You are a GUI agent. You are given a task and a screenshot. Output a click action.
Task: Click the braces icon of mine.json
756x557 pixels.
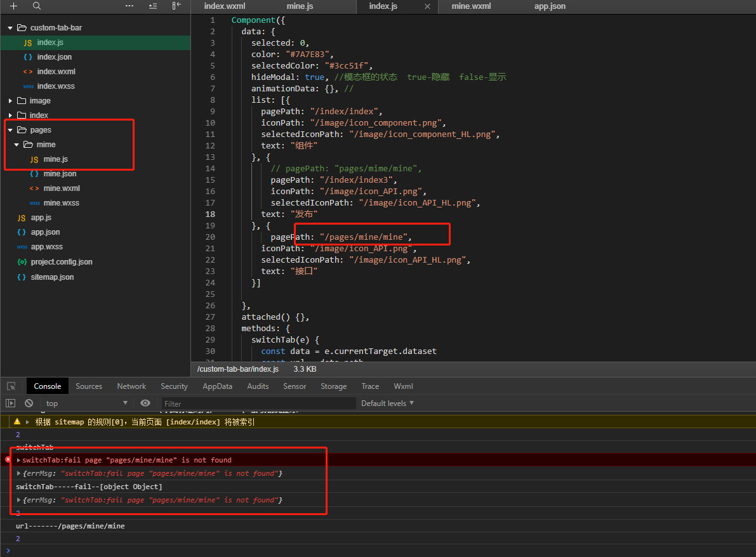pyautogui.click(x=34, y=173)
